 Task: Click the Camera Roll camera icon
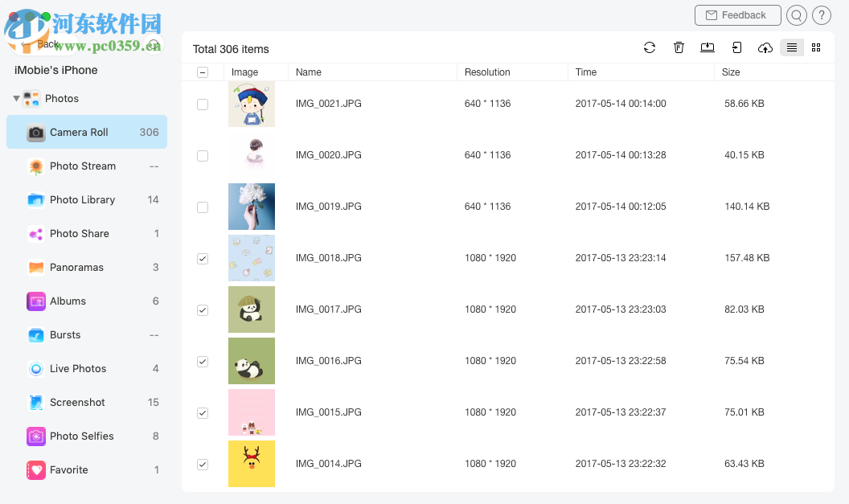click(x=35, y=132)
